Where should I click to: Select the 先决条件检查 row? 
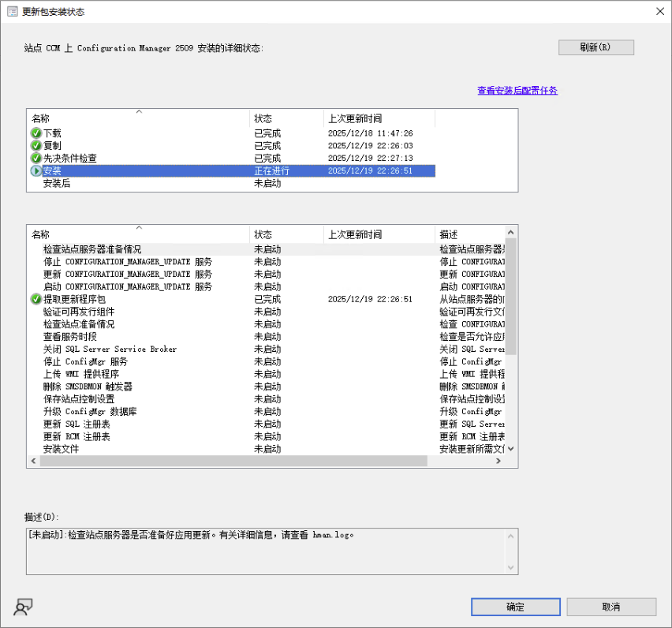231,158
